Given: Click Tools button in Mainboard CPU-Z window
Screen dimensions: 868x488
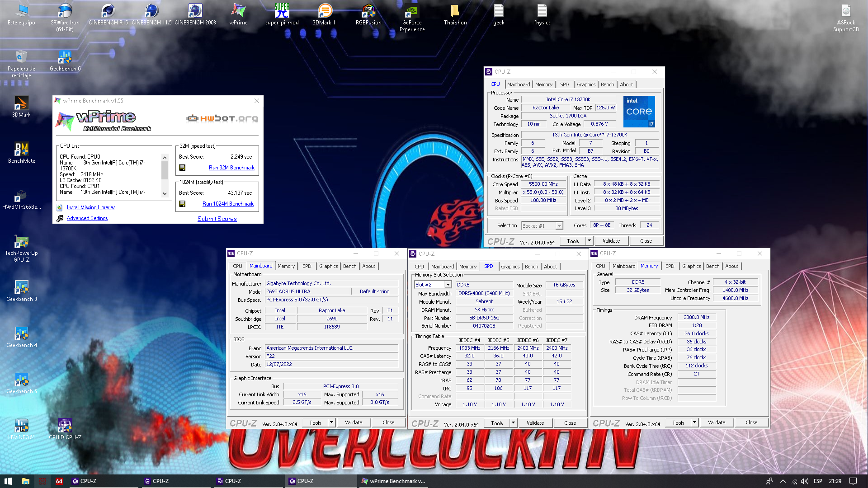Looking at the screenshot, I should [x=315, y=422].
